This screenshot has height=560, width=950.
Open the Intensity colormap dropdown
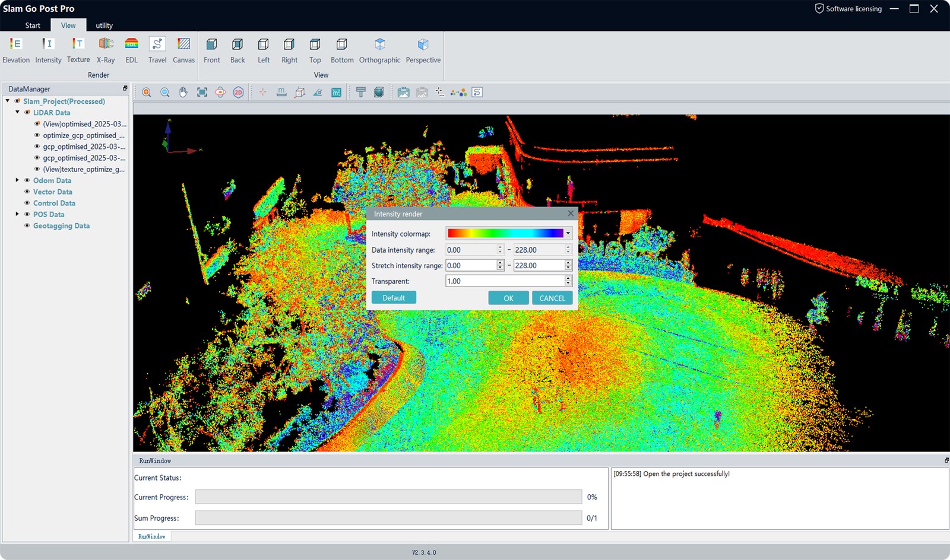509,234
